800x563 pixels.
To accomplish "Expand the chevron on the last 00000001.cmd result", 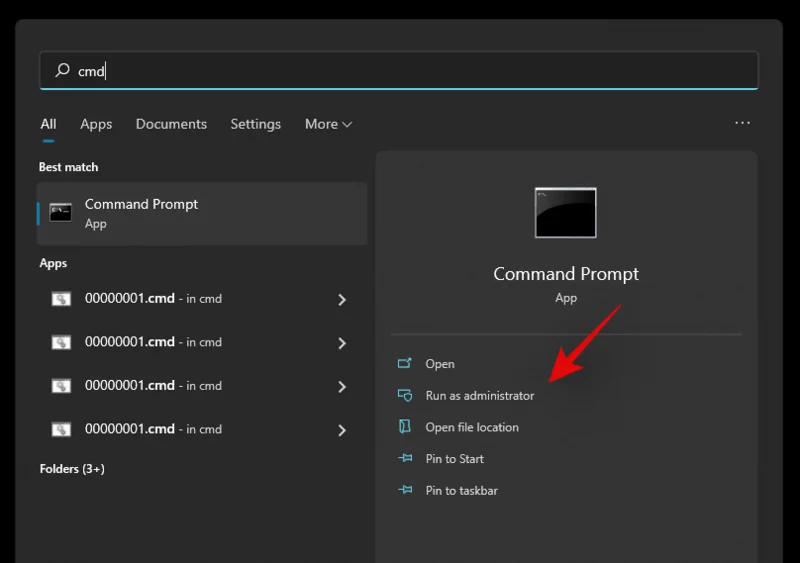I will pos(342,430).
